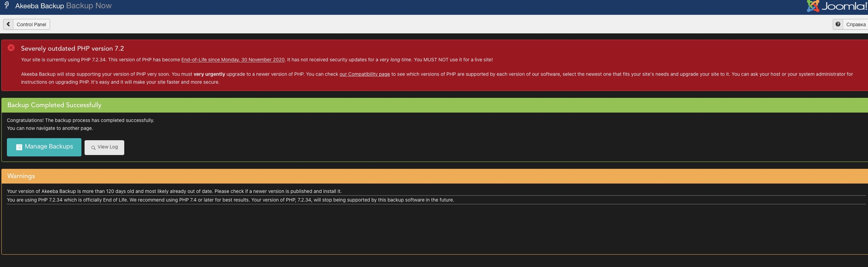868x267 pixels.
Task: Click the 'Akeeba Backup Backup Now' page title
Action: pyautogui.click(x=63, y=6)
